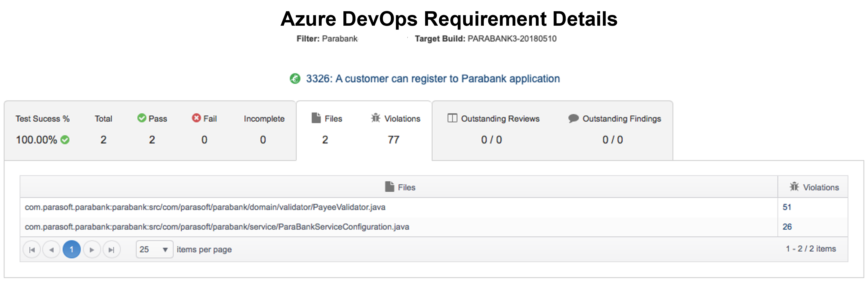Click the Incomplete column label
The height and width of the screenshot is (281, 868).
pos(264,119)
